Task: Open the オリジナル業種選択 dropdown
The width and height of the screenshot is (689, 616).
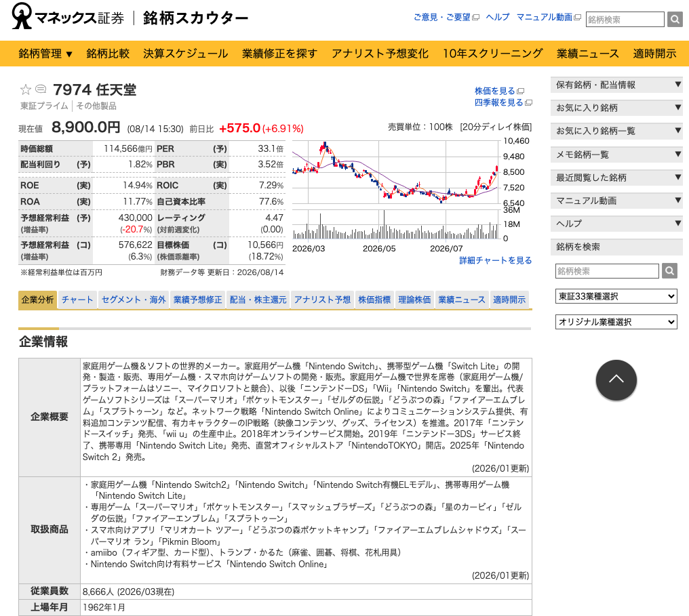Action: click(x=616, y=322)
